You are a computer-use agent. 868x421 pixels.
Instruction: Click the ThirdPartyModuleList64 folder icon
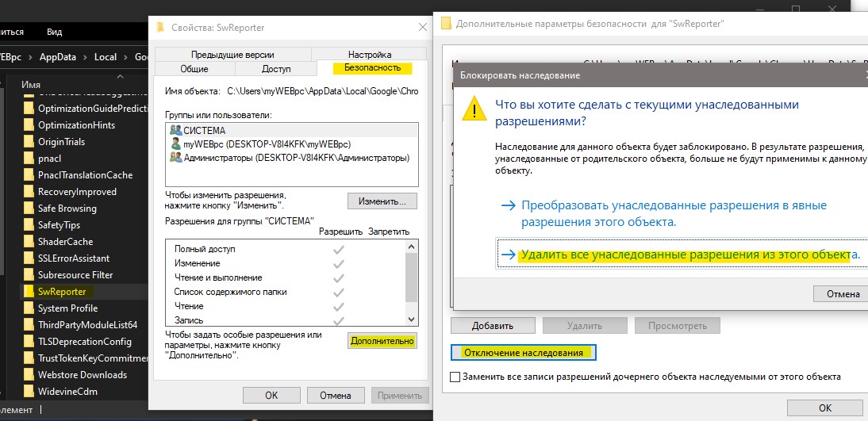point(29,325)
